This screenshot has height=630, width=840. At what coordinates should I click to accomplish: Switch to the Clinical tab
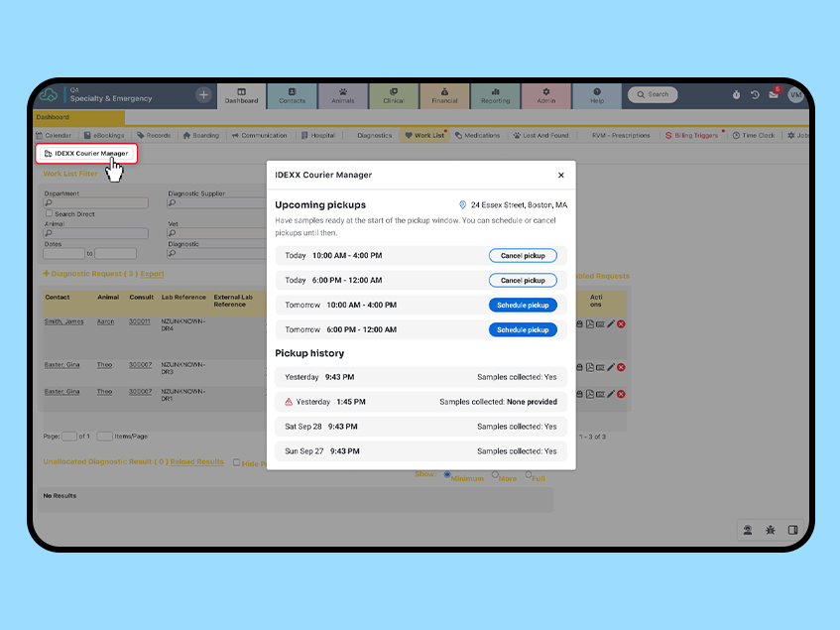click(x=393, y=96)
